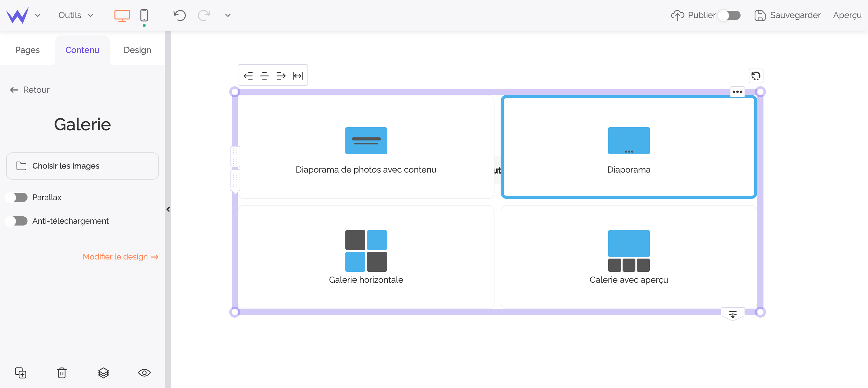The image size is (868, 388).
Task: Click the push-down spacing icon
Action: [x=733, y=315]
